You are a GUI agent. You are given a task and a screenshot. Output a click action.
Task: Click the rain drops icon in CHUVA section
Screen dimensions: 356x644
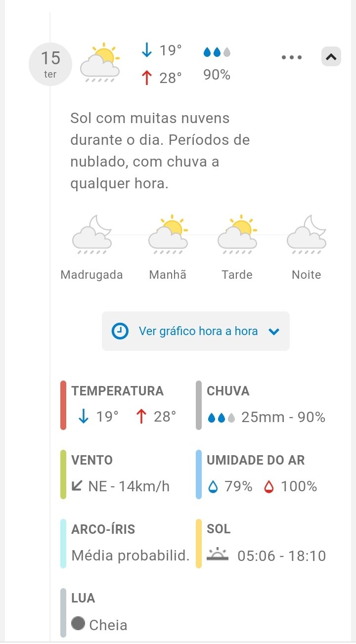[221, 418]
